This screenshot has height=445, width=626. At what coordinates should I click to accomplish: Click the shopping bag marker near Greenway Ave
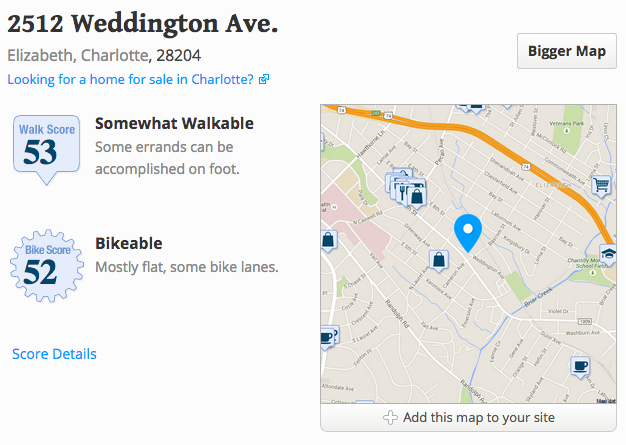click(438, 261)
